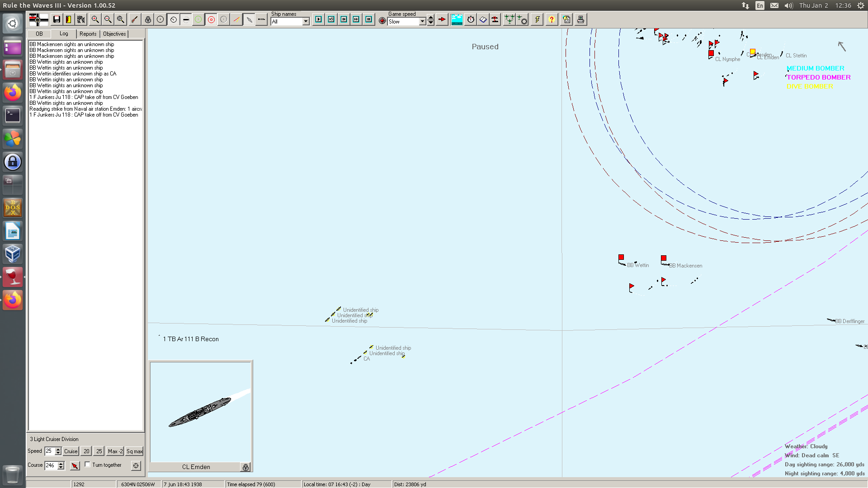Click the padlock icon in the toolbar
This screenshot has width=868, height=488.
click(148, 19)
